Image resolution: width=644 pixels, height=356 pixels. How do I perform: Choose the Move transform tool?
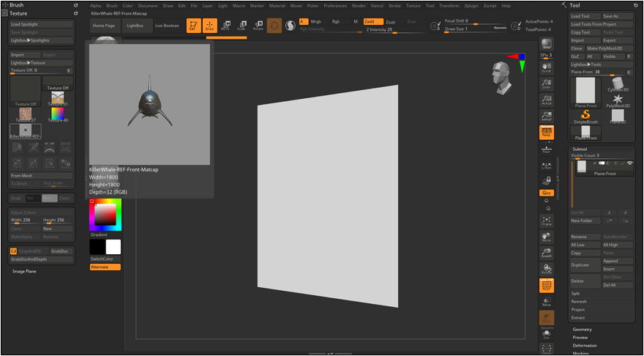[x=225, y=26]
